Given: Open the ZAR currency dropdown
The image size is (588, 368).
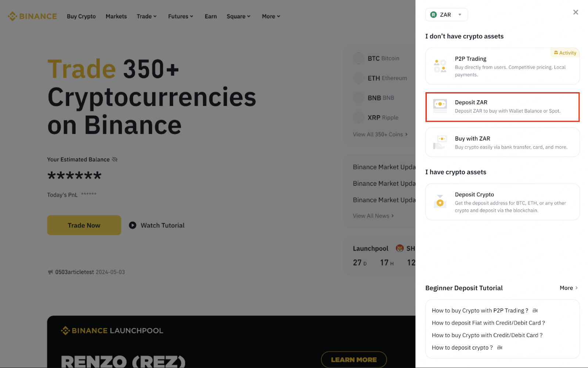Looking at the screenshot, I should (x=447, y=15).
